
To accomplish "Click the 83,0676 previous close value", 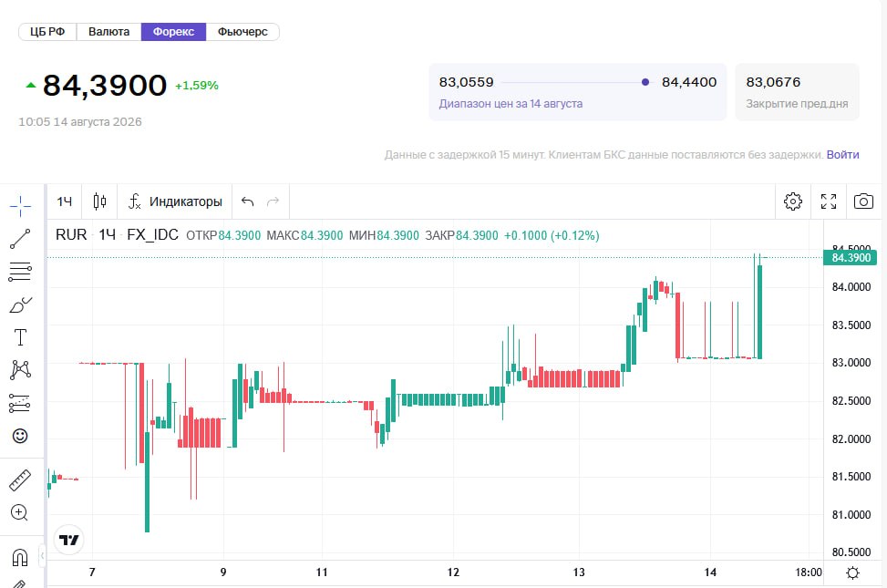I will pos(773,82).
